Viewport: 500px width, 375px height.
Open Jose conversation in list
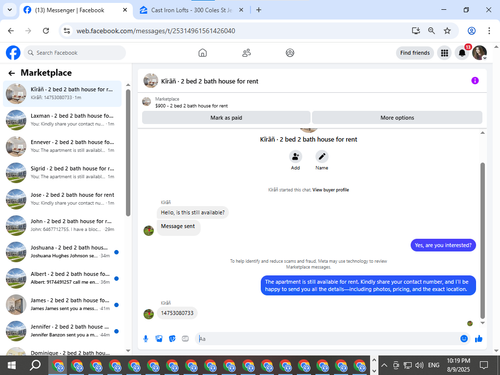point(62,199)
